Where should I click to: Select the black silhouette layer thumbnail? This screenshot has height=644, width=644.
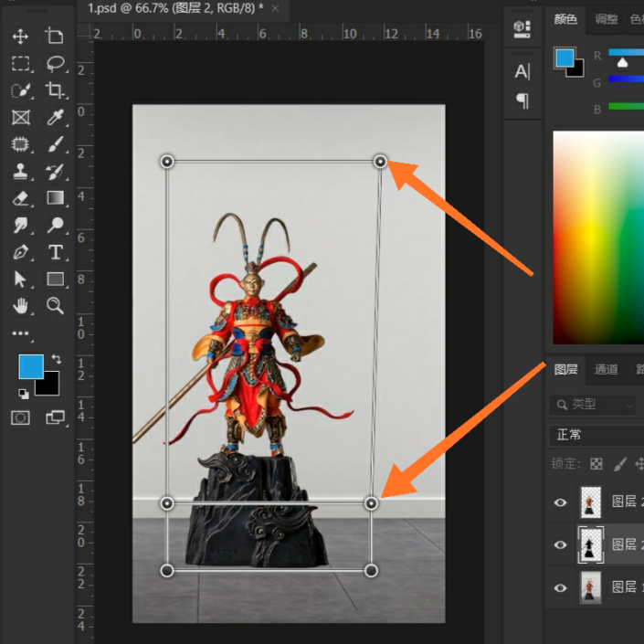coord(591,544)
